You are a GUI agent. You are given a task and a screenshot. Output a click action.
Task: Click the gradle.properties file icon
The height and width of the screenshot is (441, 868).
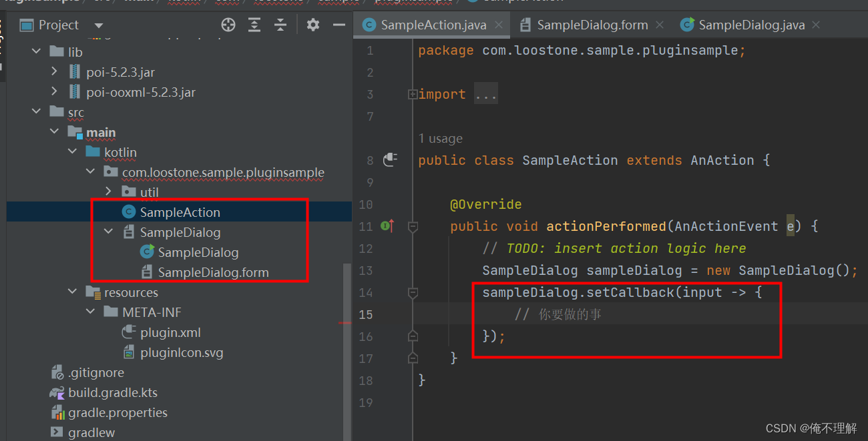57,413
